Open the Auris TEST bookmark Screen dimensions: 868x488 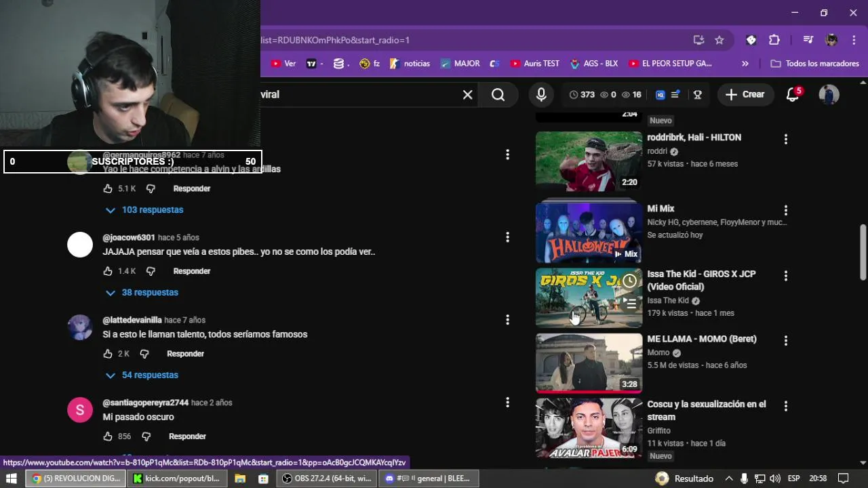point(534,64)
